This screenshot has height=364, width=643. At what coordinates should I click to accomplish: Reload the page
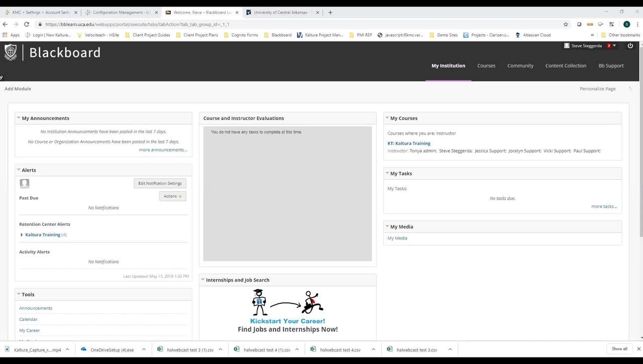[x=27, y=24]
